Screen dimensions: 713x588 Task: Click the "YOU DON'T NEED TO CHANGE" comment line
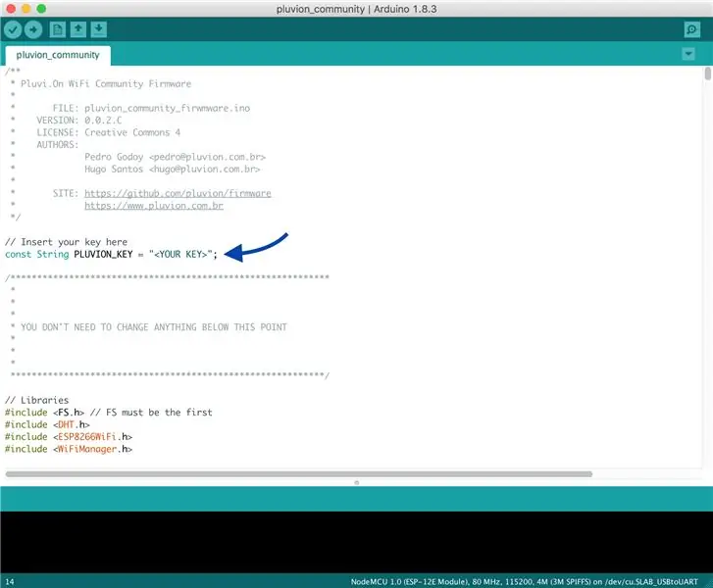(x=154, y=327)
